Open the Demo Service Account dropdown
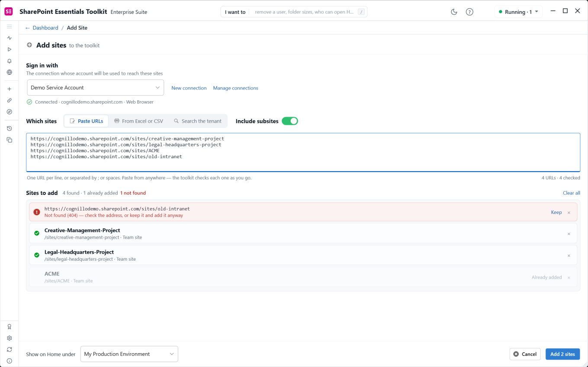Image resolution: width=588 pixels, height=367 pixels. tap(96, 87)
